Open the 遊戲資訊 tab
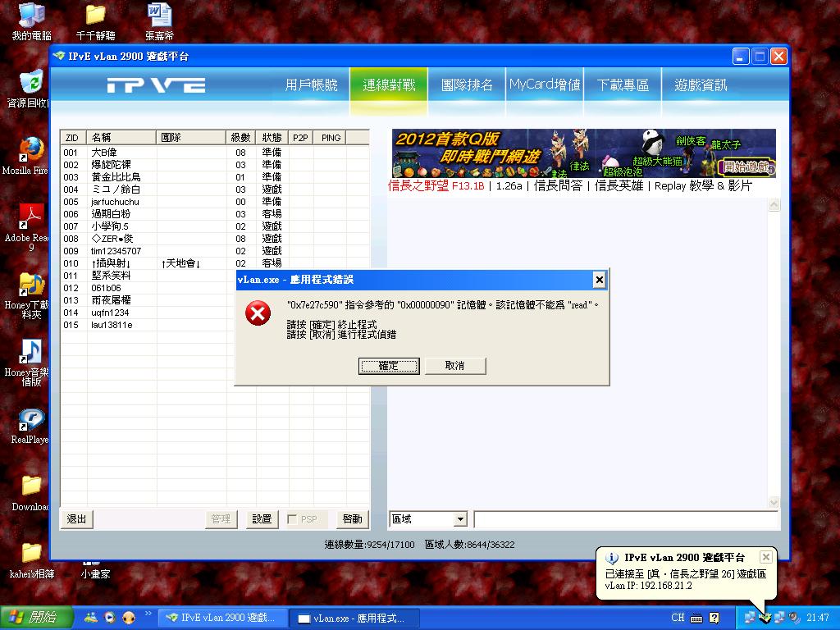Screen dimensions: 840x630 (x=701, y=85)
